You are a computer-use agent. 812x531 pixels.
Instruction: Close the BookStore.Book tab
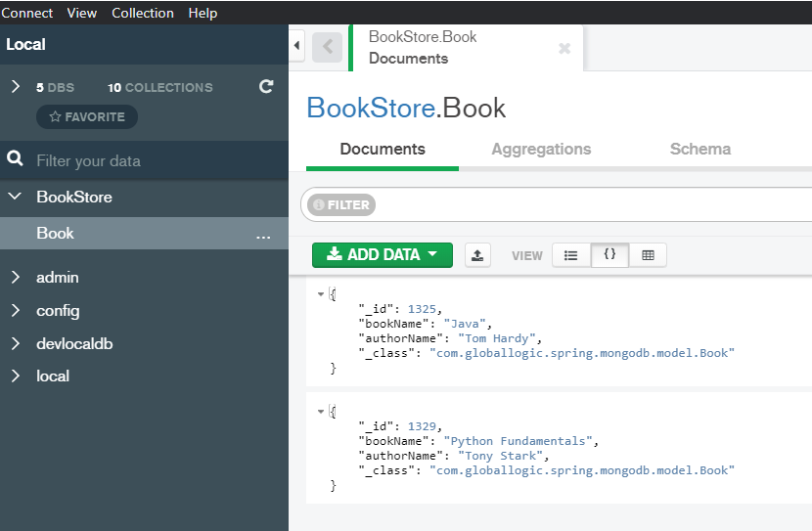[564, 49]
